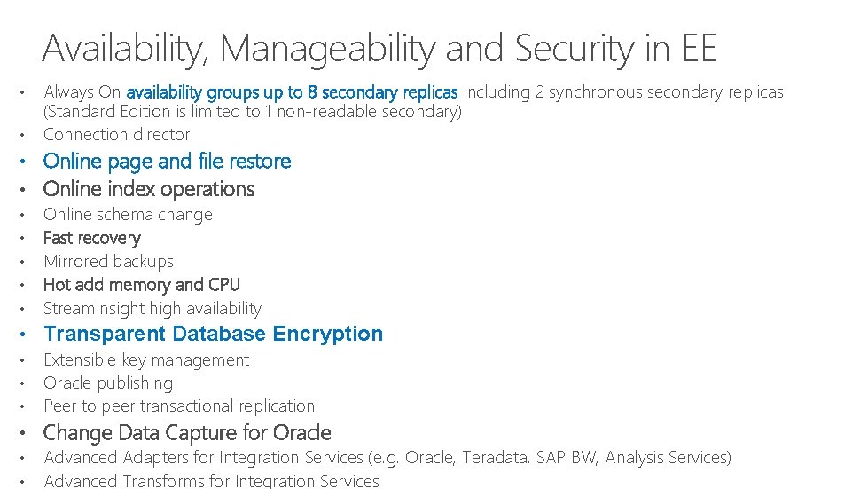Select 'Advanced Transforms for Integration Services' text
868x489 pixels.
click(211, 481)
